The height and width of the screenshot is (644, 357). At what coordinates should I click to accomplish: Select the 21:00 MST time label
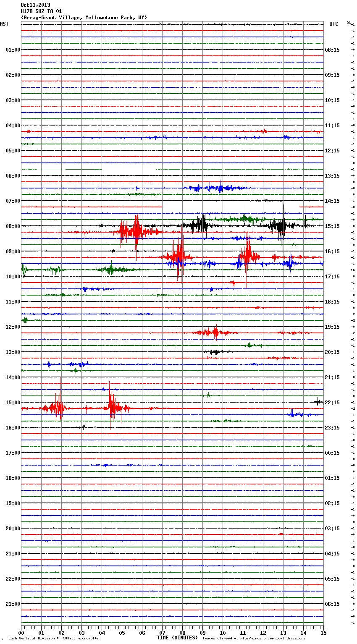coord(13,554)
